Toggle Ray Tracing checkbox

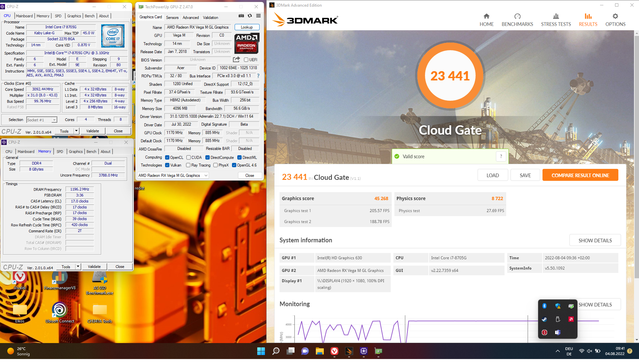click(x=188, y=165)
